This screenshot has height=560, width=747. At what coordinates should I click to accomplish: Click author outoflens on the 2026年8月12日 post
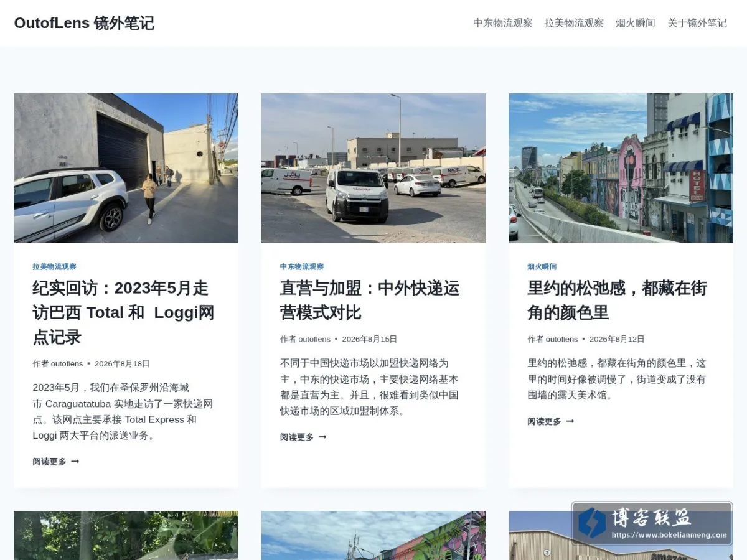coord(561,339)
